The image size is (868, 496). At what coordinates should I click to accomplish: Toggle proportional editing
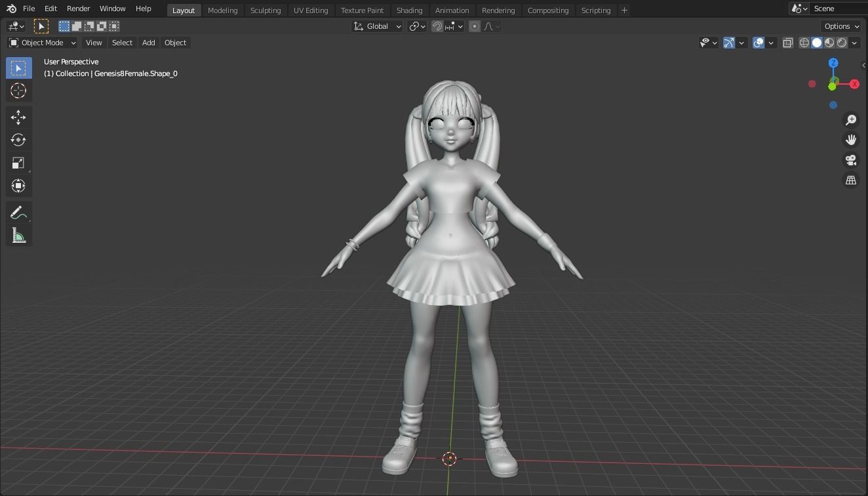coord(474,26)
